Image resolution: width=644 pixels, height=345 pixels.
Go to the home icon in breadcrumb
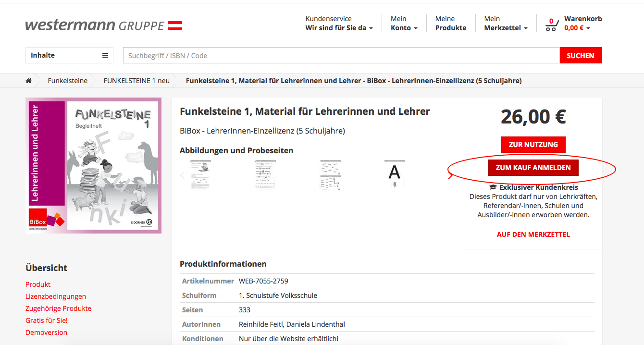(x=29, y=81)
